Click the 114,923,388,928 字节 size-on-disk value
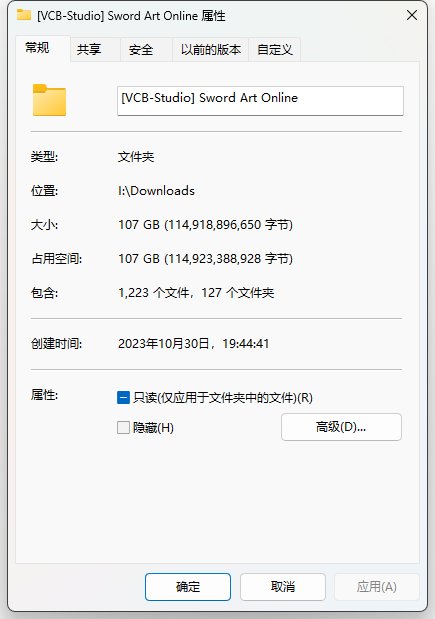Image resolution: width=435 pixels, height=619 pixels. [229, 259]
